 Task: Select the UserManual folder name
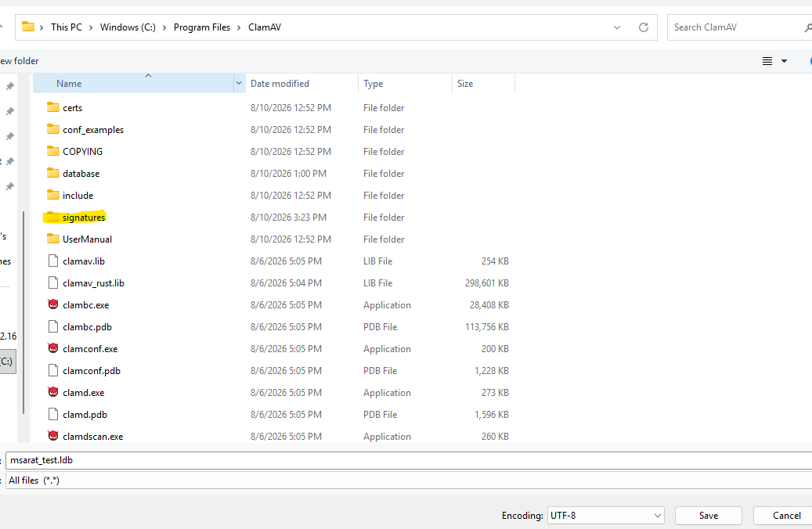pyautogui.click(x=87, y=239)
